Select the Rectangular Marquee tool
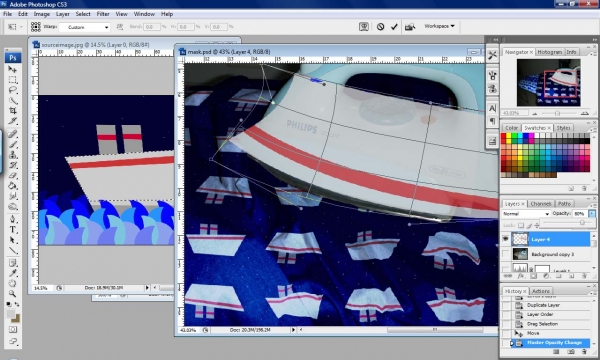Viewport: 600px width, 360px height. pyautogui.click(x=12, y=80)
